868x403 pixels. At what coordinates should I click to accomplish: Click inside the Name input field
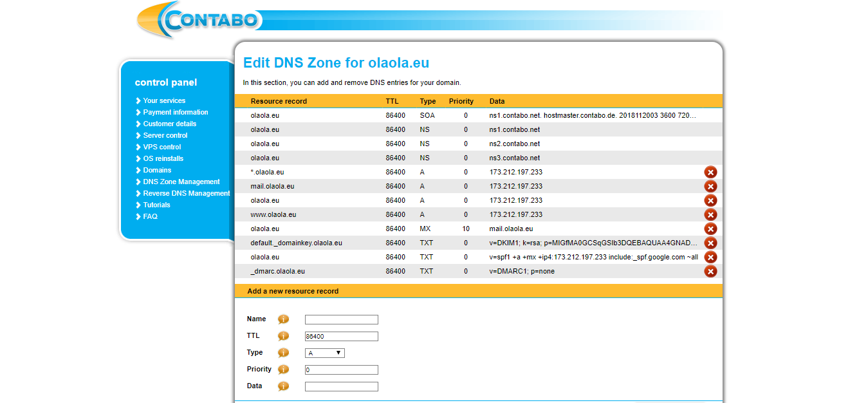pos(341,319)
